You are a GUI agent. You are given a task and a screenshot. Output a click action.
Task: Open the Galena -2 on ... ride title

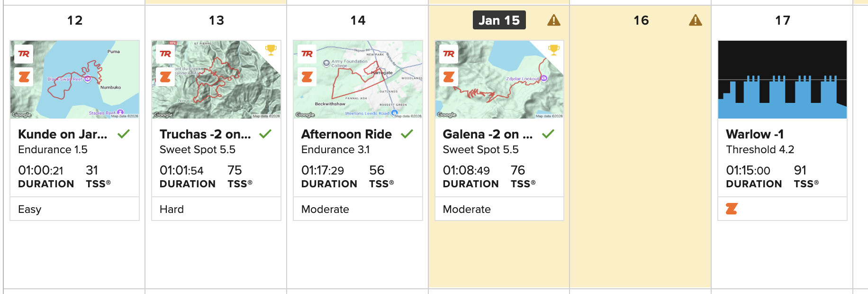tap(488, 134)
